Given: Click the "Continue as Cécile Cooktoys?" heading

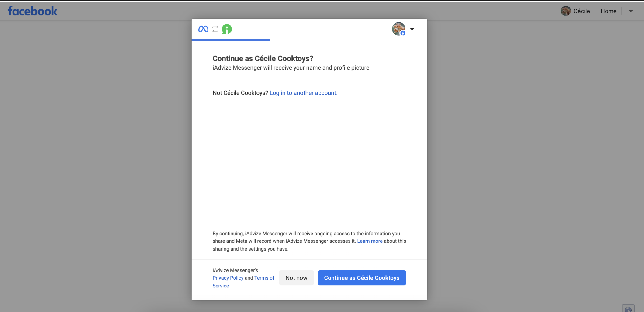Looking at the screenshot, I should point(263,58).
